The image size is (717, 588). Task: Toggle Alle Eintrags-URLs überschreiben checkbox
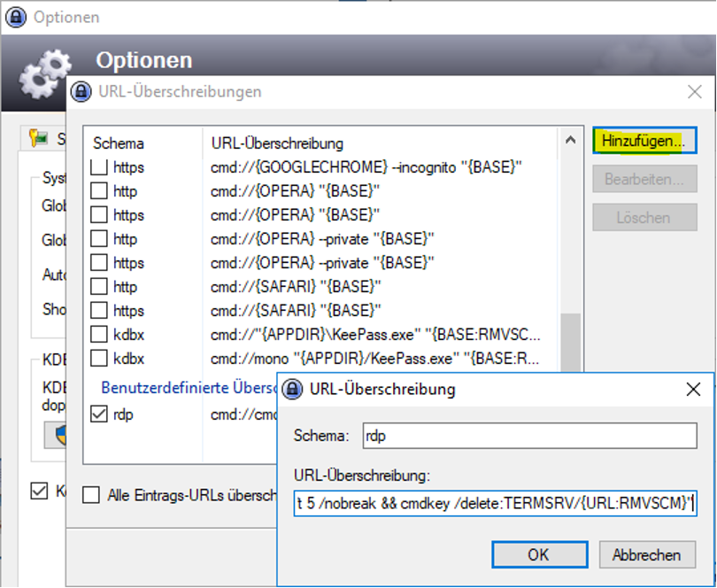(x=91, y=495)
